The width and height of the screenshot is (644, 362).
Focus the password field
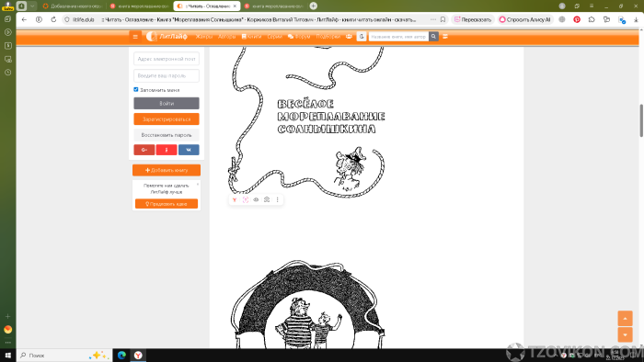click(x=167, y=75)
